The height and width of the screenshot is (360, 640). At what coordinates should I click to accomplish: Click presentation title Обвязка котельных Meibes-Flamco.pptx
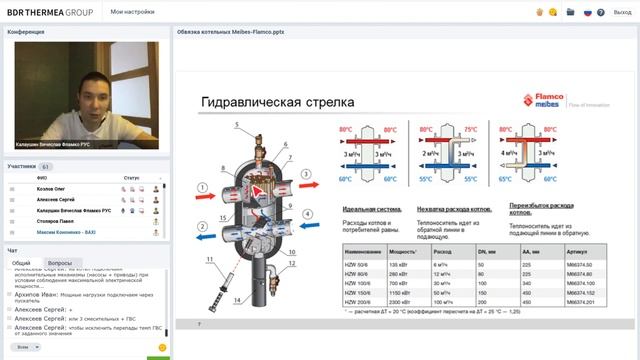tap(231, 32)
